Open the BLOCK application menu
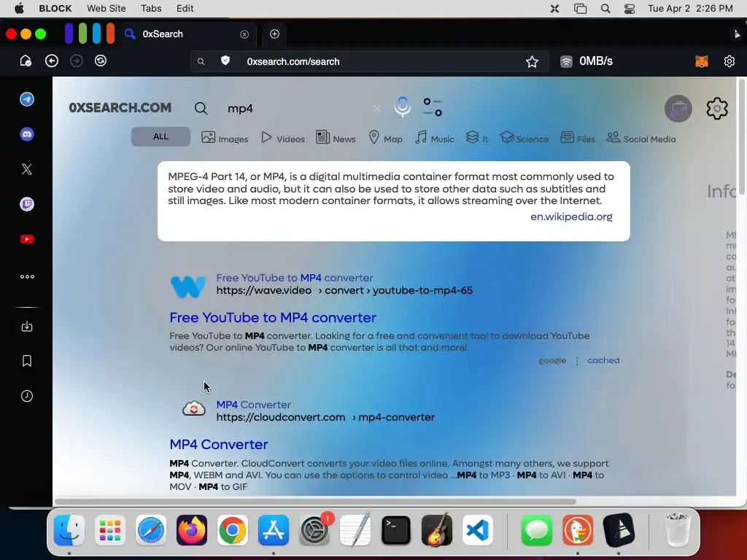This screenshot has width=747, height=560. (x=55, y=9)
